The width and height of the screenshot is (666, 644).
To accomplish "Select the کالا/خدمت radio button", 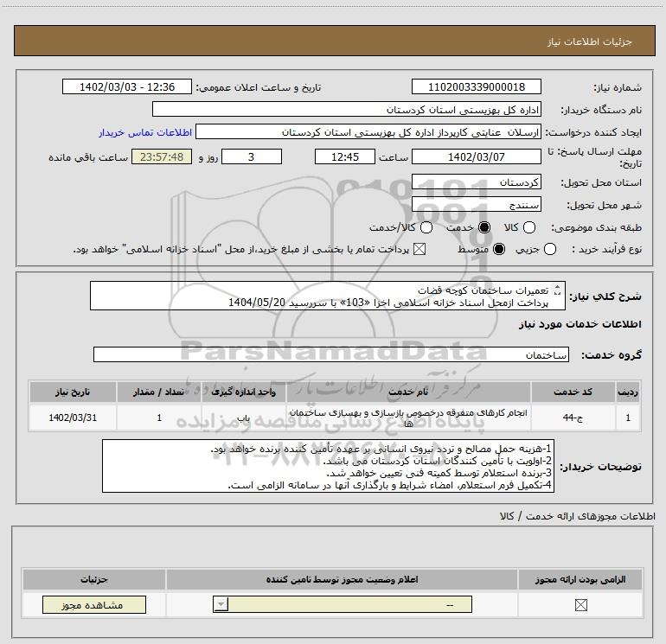I will point(426,227).
